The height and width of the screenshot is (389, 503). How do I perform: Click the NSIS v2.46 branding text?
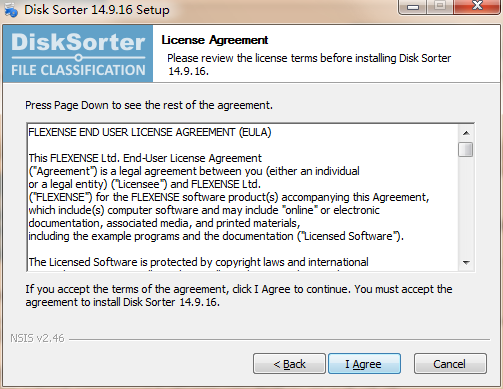coord(37,338)
